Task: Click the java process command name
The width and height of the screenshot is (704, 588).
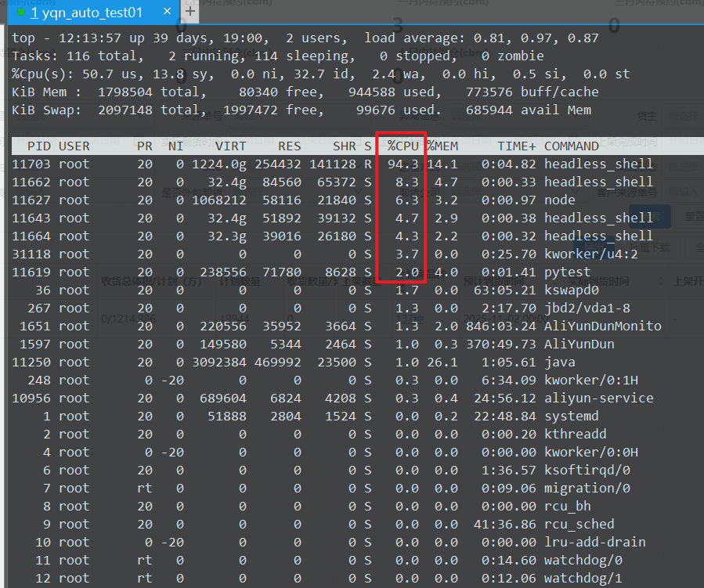Action: (x=560, y=362)
